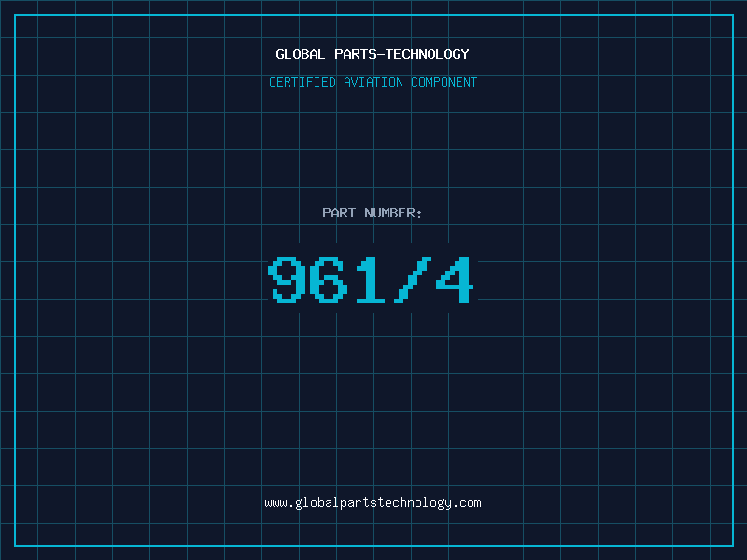Click the word COMPONENT in the subtitle
Screen dimensions: 747x560
(444, 82)
